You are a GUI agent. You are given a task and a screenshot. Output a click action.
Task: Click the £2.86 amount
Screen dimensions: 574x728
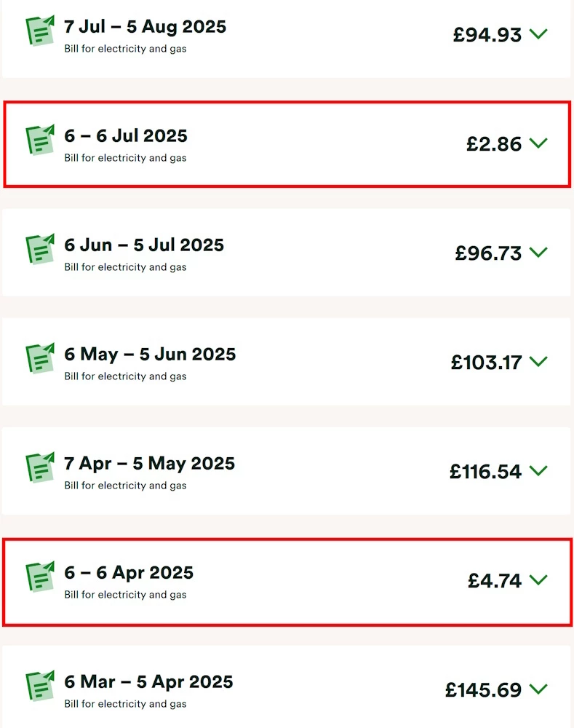[x=494, y=143]
